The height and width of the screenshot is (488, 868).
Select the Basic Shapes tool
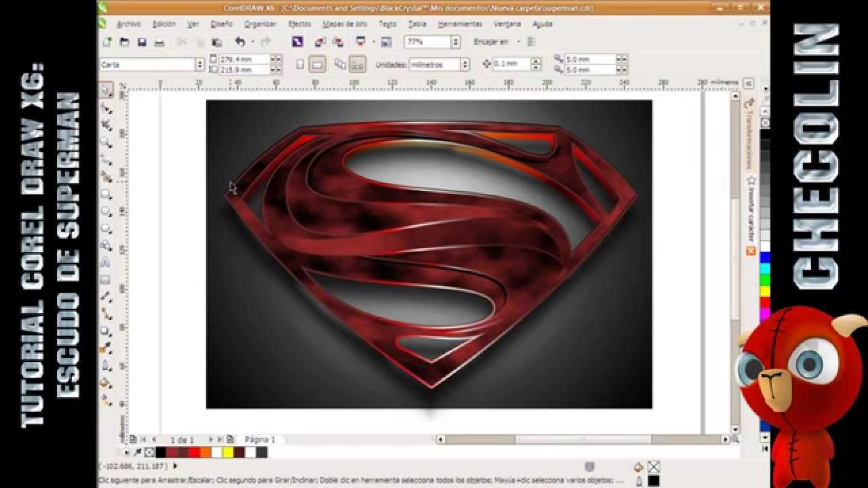(106, 245)
